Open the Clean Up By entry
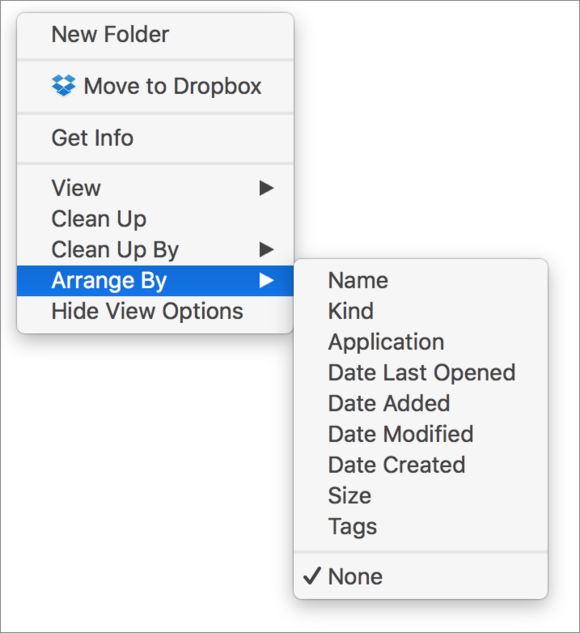 (155, 249)
